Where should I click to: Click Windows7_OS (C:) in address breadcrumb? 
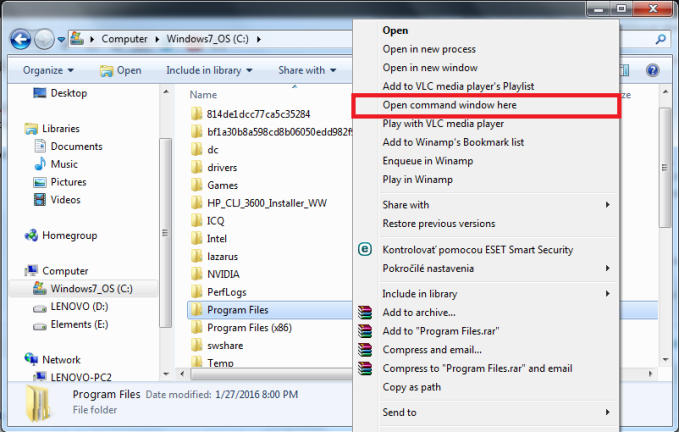pos(207,39)
